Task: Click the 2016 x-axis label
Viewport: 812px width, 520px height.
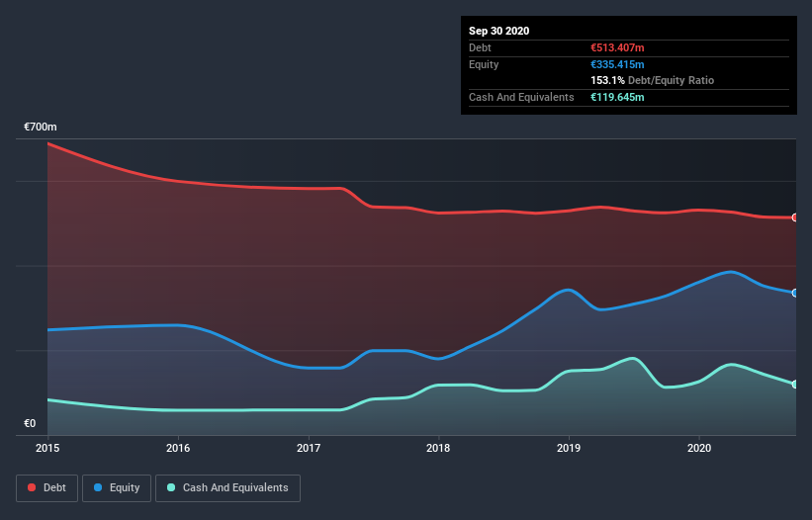Action: [178, 448]
